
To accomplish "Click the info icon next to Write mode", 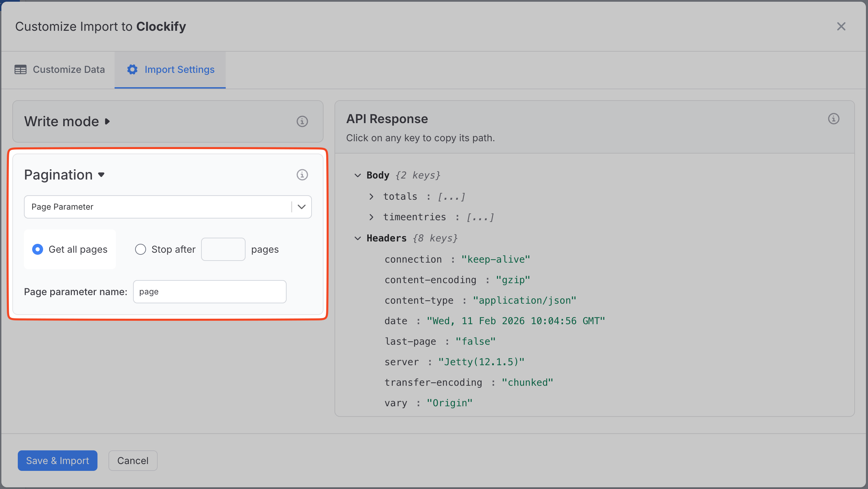I will coord(302,121).
